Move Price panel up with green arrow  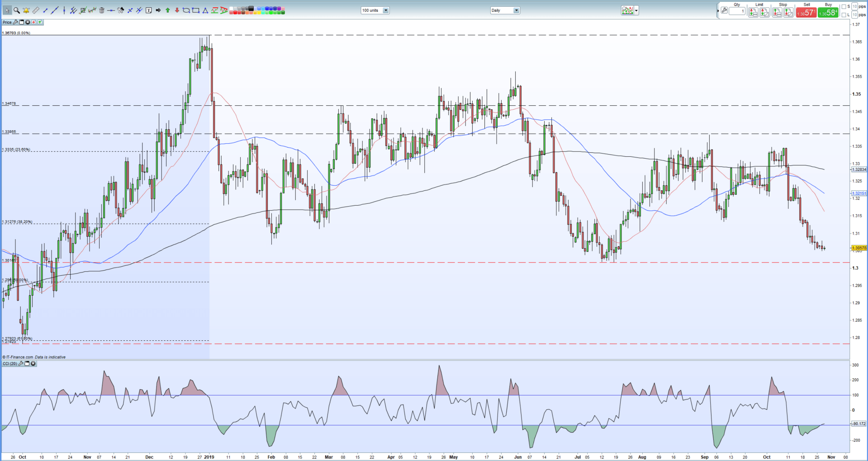click(x=40, y=22)
